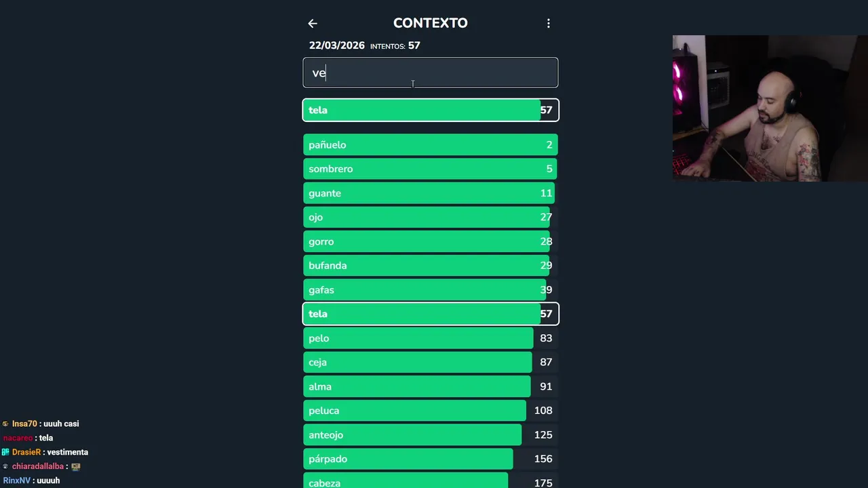The image size is (868, 488).
Task: Select the 'guante' guess bar
Action: click(x=431, y=193)
